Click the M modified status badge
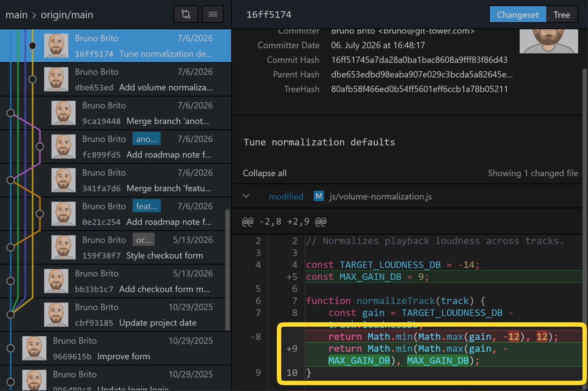The height and width of the screenshot is (391, 588). point(318,196)
